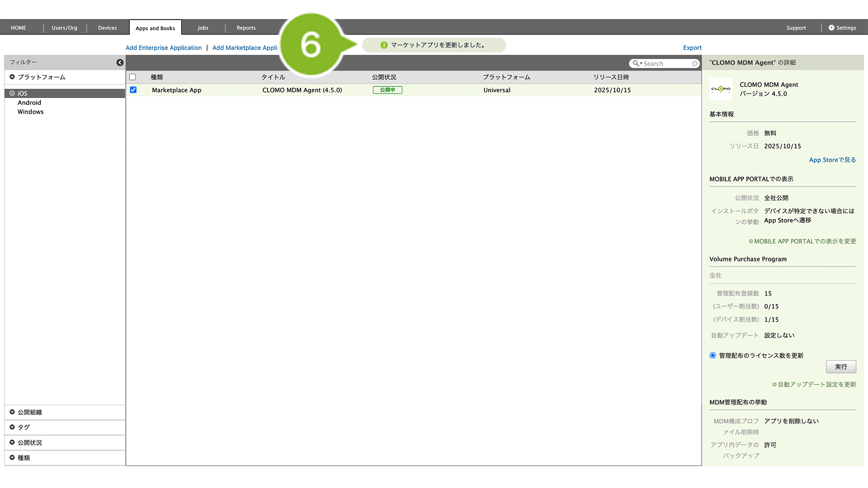This screenshot has width=868, height=488.
Task: Collapse the filter panel arrow icon
Action: click(120, 62)
